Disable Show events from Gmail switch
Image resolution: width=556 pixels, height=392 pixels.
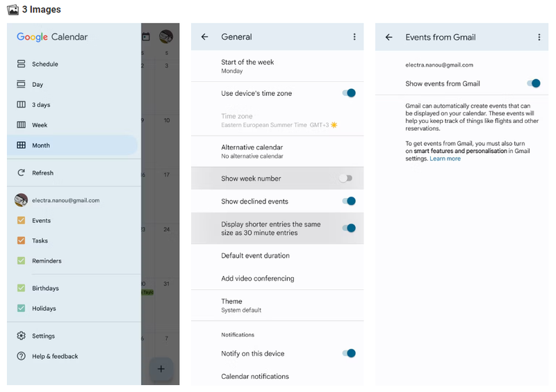pos(533,83)
